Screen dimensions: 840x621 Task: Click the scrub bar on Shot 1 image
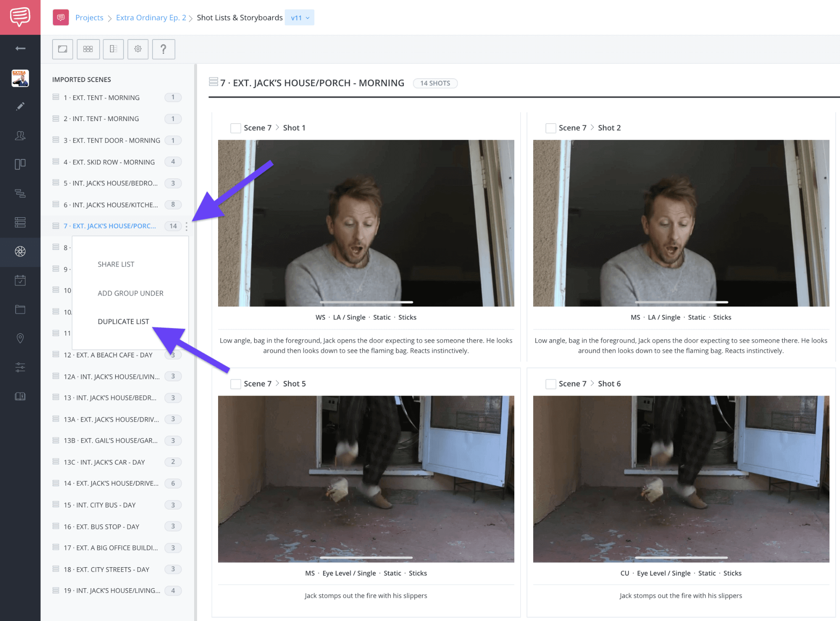[366, 302]
